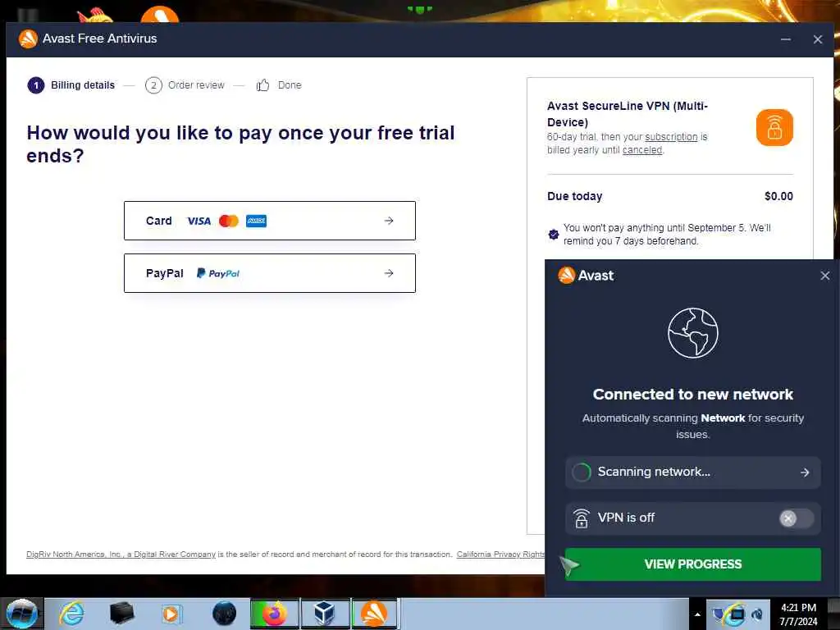The width and height of the screenshot is (840, 630).
Task: Click arrow on the PayPal payment row
Action: [389, 273]
